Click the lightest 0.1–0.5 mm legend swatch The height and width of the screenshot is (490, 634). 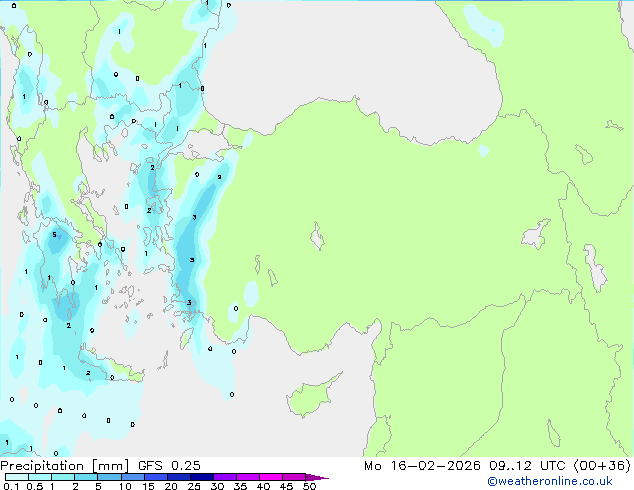(17, 477)
